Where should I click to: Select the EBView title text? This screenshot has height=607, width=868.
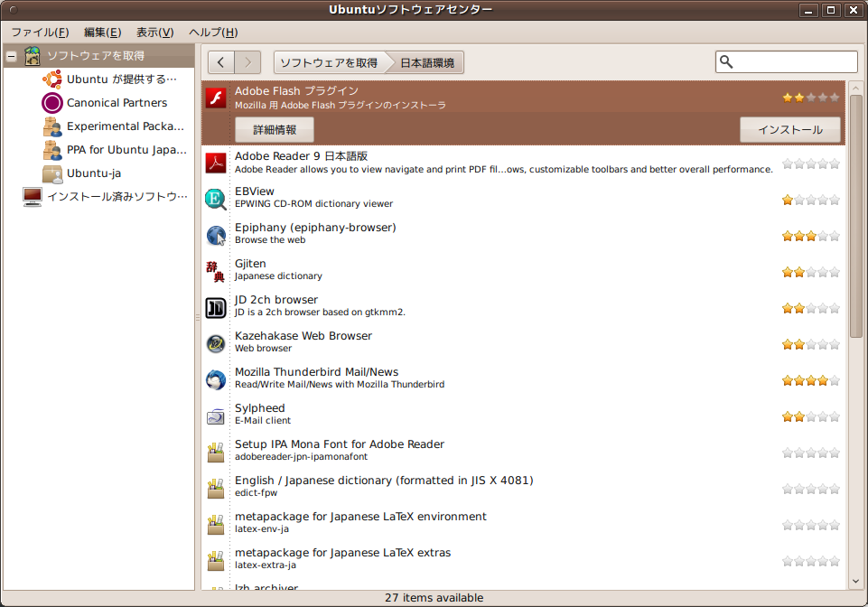pyautogui.click(x=255, y=191)
